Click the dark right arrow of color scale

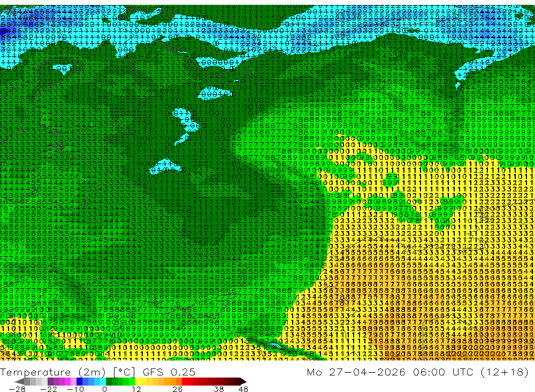tap(243, 382)
